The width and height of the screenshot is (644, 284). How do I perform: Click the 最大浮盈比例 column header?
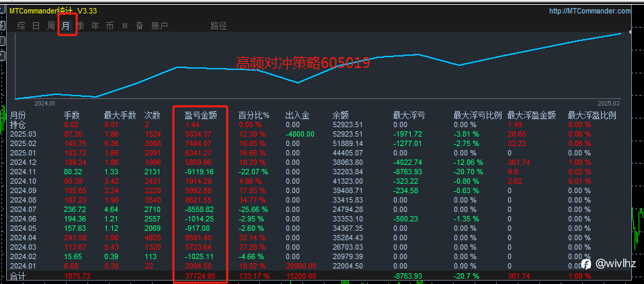point(592,116)
